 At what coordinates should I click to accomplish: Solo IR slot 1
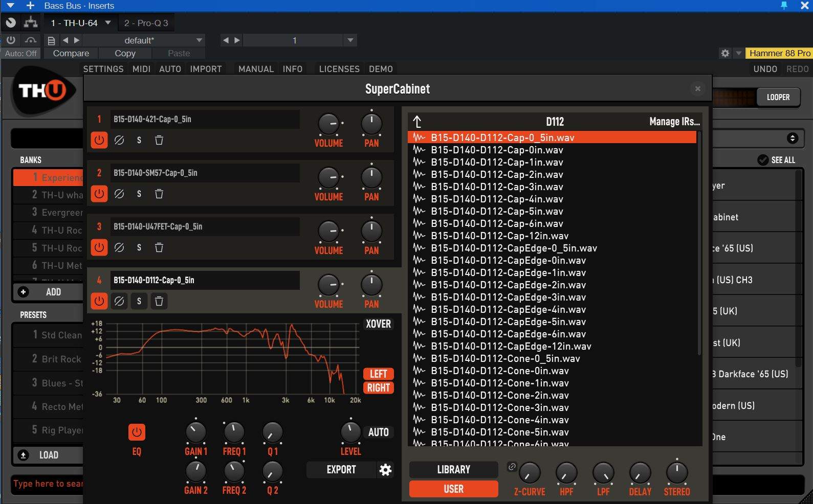[x=139, y=140]
